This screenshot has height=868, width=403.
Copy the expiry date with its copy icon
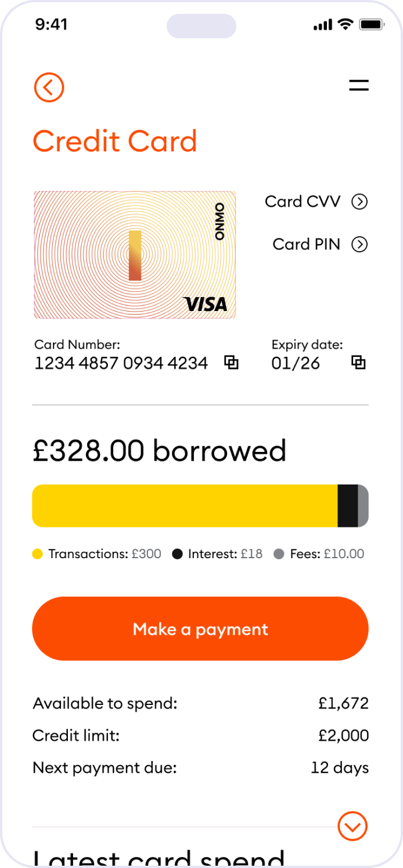[x=359, y=362]
